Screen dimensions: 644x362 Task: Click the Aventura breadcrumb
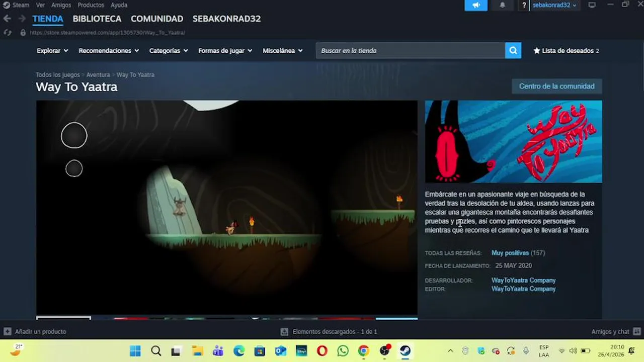pyautogui.click(x=98, y=74)
